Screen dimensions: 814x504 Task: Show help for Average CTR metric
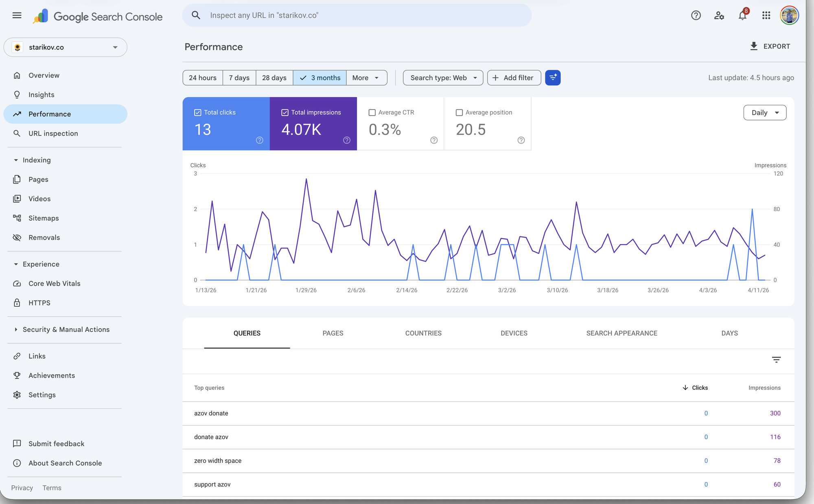434,140
